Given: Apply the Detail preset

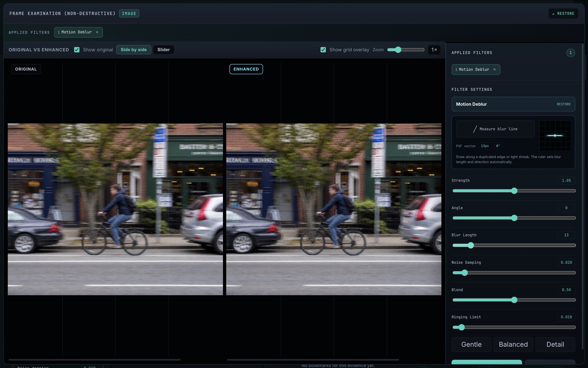Looking at the screenshot, I should (x=555, y=344).
